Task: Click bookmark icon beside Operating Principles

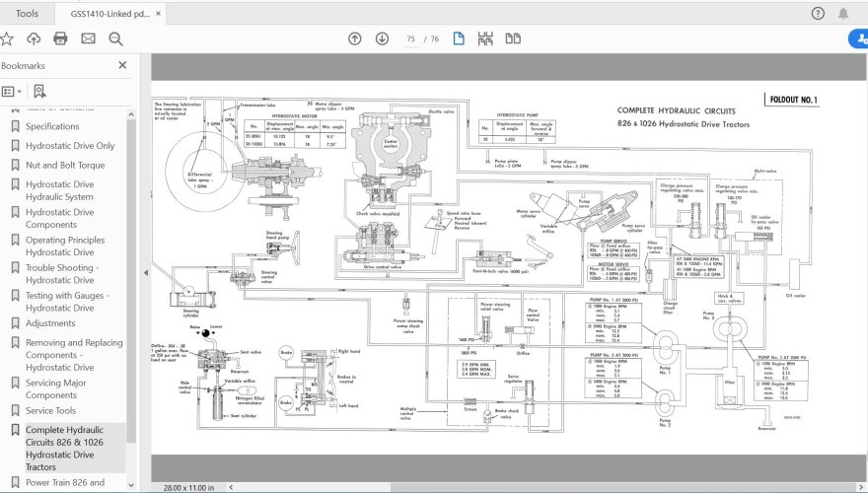Action: 16,241
